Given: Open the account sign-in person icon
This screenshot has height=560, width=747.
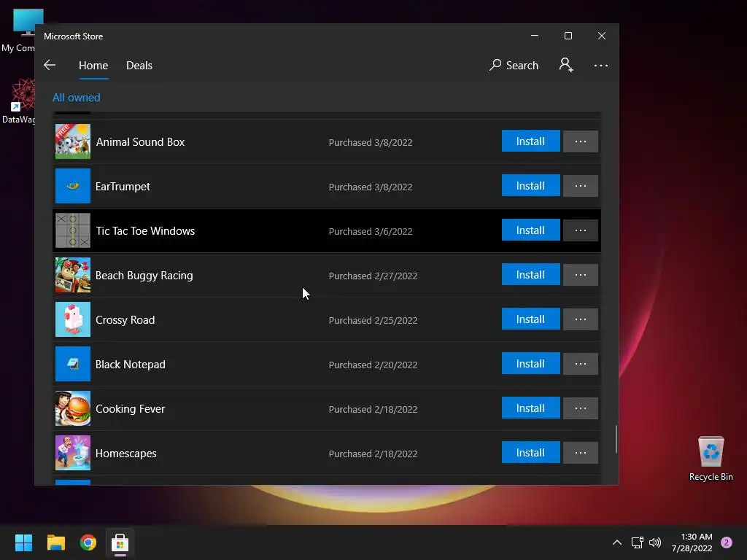Looking at the screenshot, I should coord(566,65).
